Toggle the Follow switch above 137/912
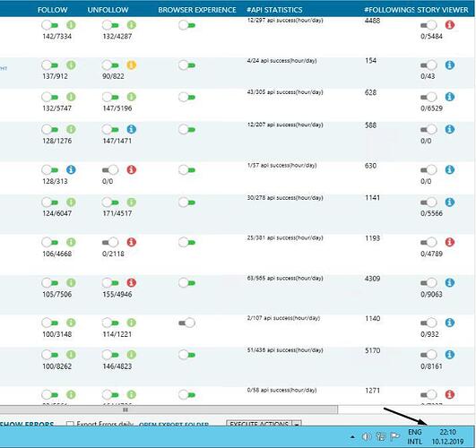The width and height of the screenshot is (476, 448). tap(50, 65)
